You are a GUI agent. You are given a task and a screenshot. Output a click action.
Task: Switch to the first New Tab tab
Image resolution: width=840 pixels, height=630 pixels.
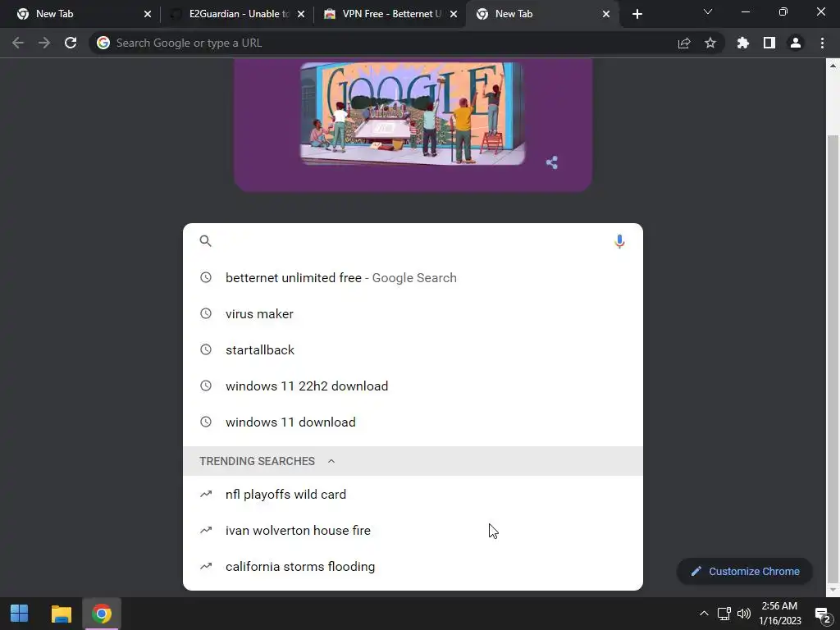click(80, 14)
